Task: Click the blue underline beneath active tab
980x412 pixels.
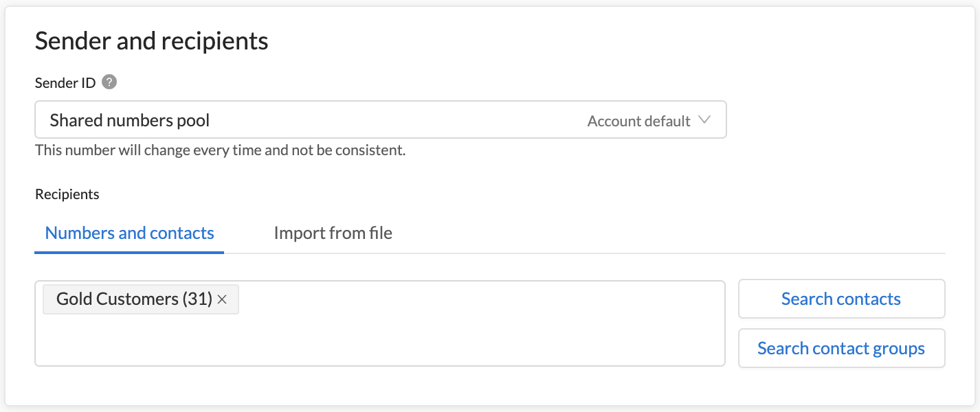Action: coord(129,252)
